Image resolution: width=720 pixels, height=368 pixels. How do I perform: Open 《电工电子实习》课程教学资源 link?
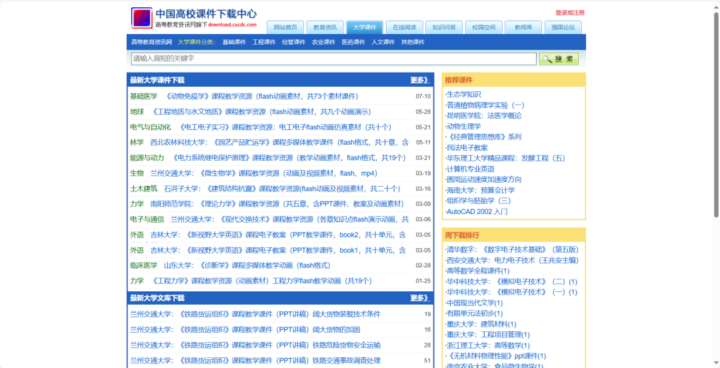coord(285,127)
